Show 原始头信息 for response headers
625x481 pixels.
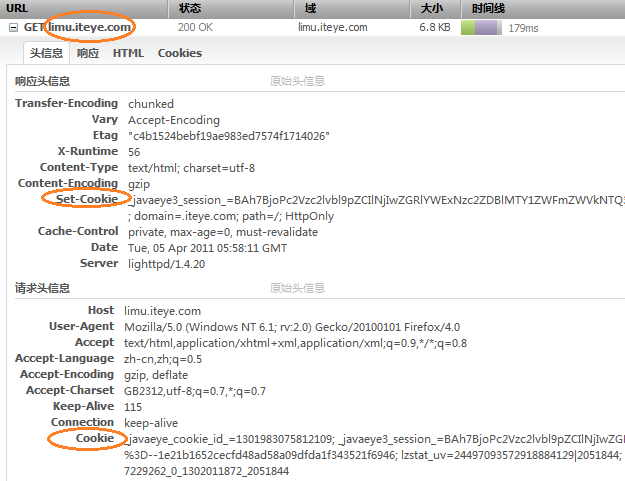(x=297, y=81)
